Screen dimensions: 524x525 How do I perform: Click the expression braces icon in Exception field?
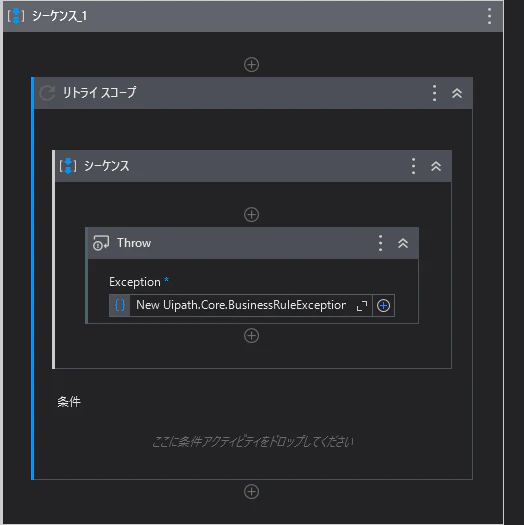(x=120, y=305)
